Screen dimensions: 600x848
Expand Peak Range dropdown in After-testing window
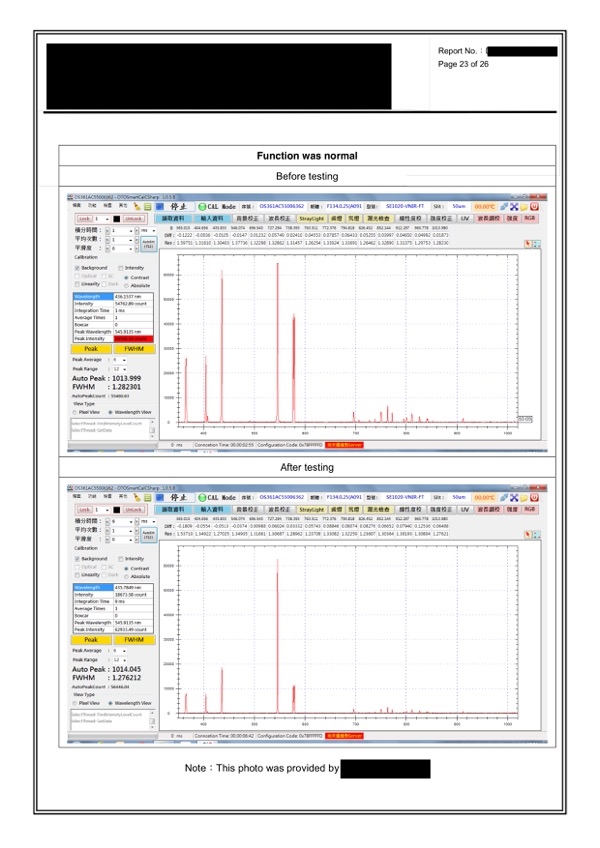[120, 660]
